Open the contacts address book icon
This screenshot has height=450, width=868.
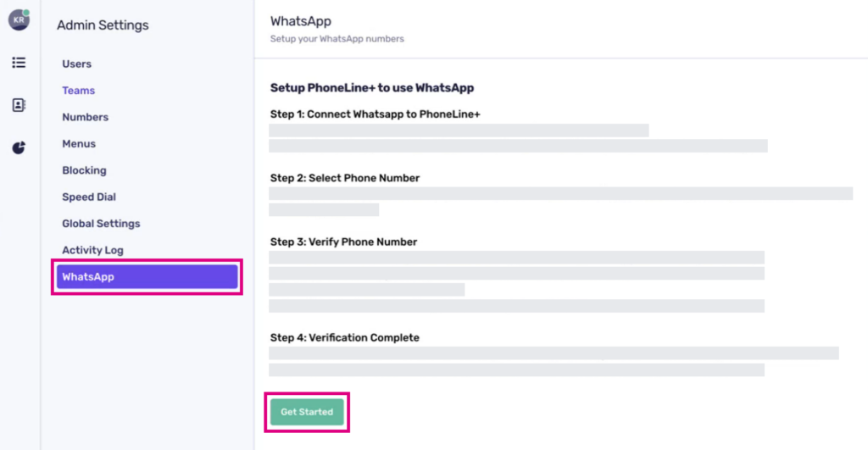click(x=19, y=105)
